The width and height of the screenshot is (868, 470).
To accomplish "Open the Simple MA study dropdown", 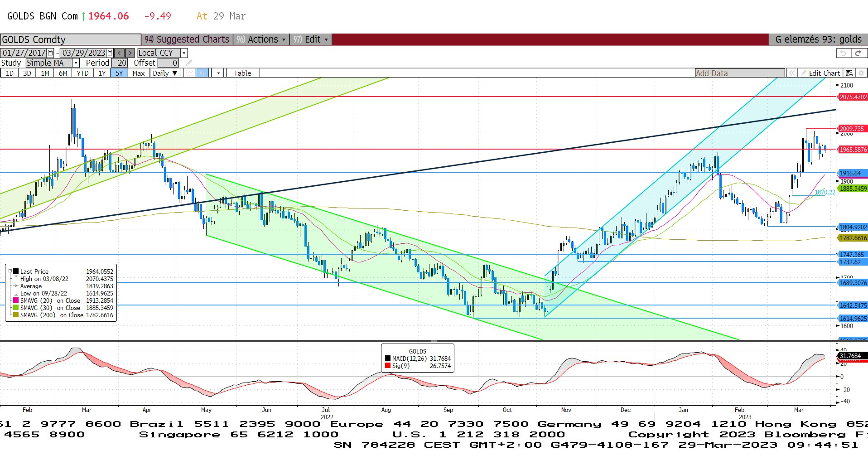I will (x=76, y=63).
